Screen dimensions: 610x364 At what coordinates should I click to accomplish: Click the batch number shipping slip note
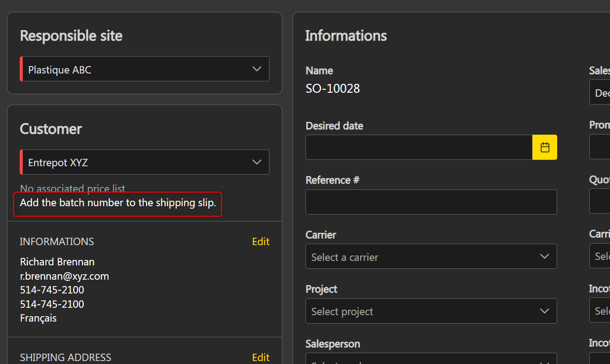(118, 203)
